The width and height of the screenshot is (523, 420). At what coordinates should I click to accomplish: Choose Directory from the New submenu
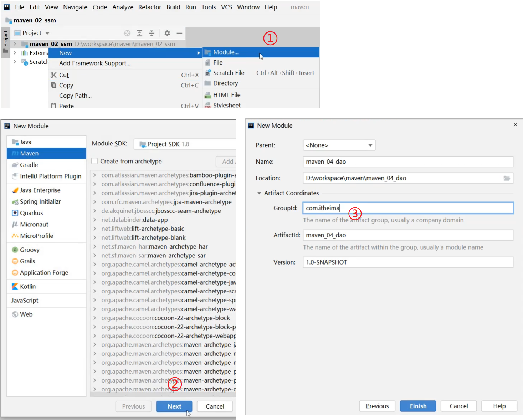(261, 83)
